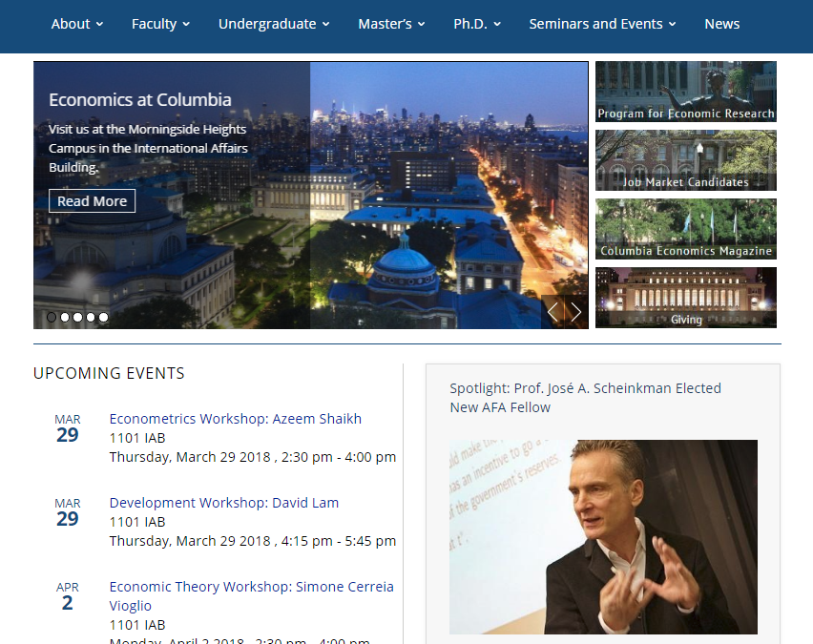Click 1101 IAB under Development Workshop

click(x=137, y=522)
